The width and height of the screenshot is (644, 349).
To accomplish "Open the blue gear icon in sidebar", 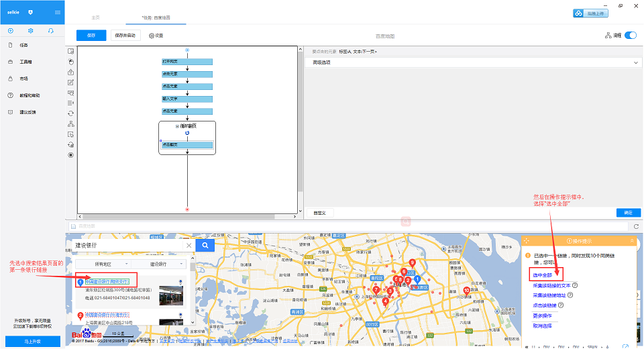I will click(x=30, y=31).
